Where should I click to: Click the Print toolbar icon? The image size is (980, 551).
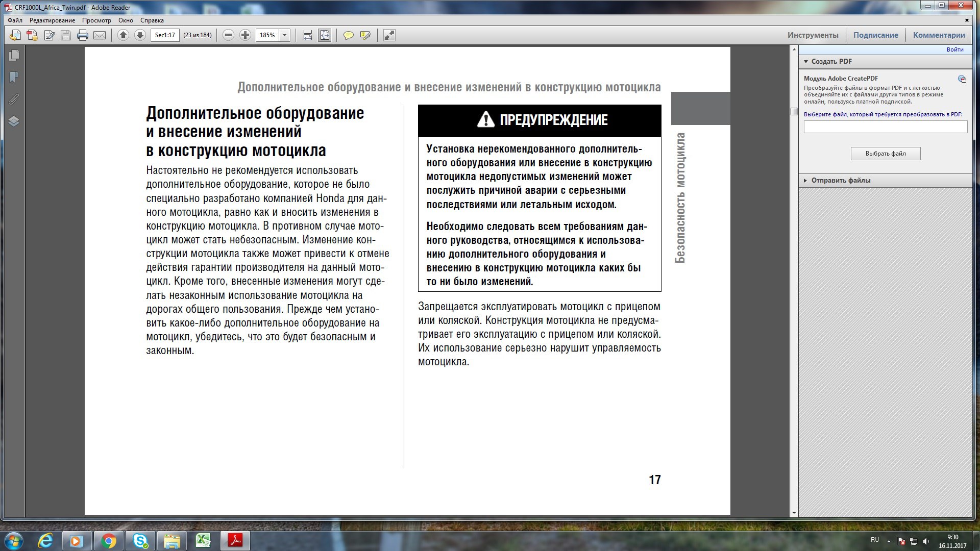pyautogui.click(x=83, y=35)
